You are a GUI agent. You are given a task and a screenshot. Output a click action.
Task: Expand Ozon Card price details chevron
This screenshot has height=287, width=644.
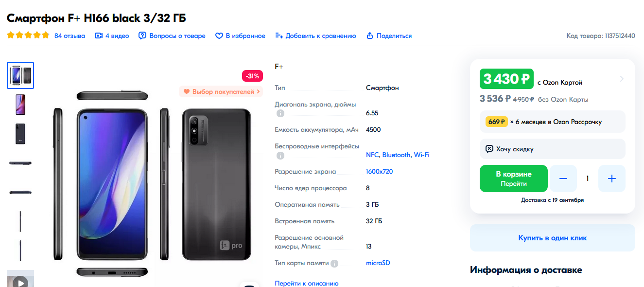[622, 79]
